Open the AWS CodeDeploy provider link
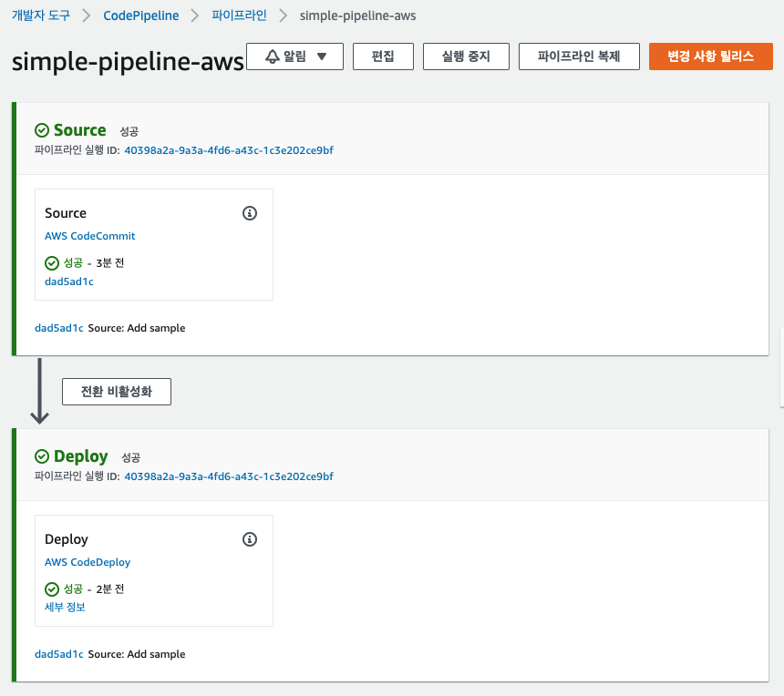The image size is (784, 696). point(88,562)
